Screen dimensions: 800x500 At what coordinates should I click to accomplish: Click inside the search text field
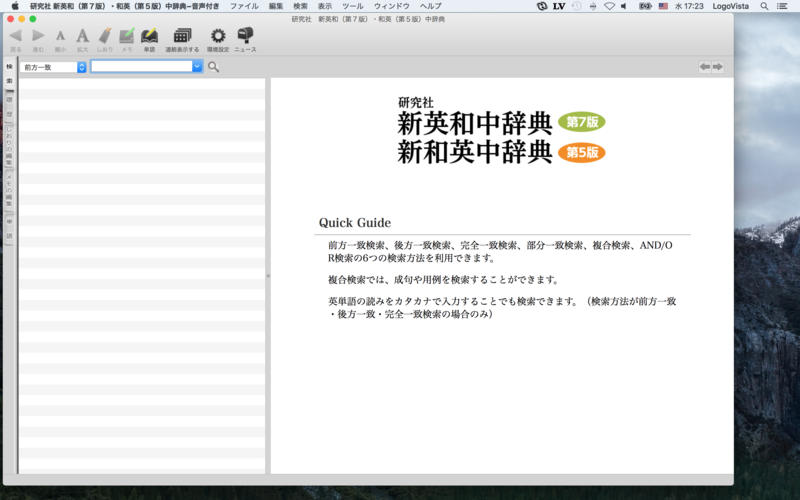click(140, 67)
